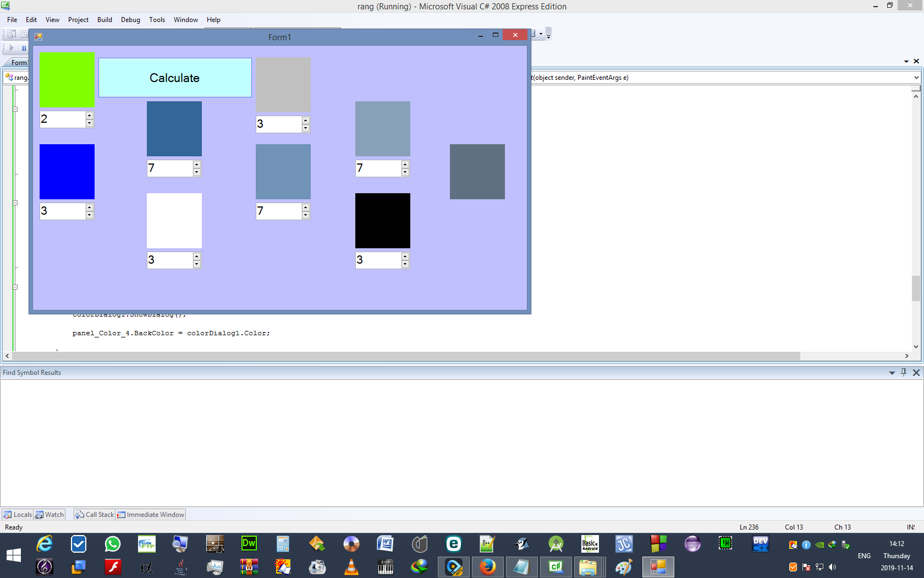Open the File Explorer taskbar button

coord(588,567)
